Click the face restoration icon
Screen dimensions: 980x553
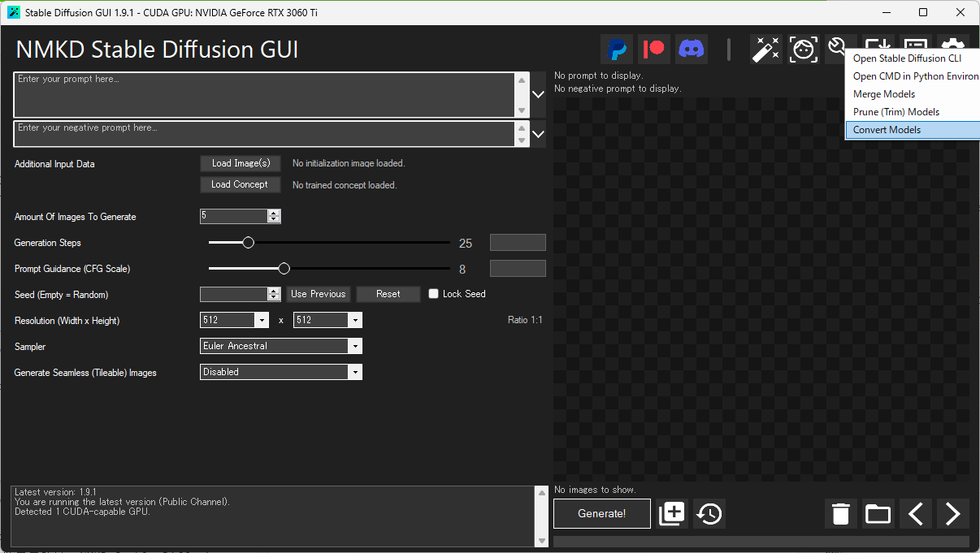coord(804,50)
